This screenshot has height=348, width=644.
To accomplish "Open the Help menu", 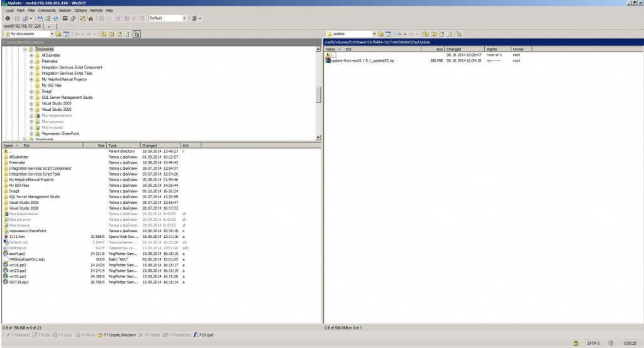I will tap(109, 10).
